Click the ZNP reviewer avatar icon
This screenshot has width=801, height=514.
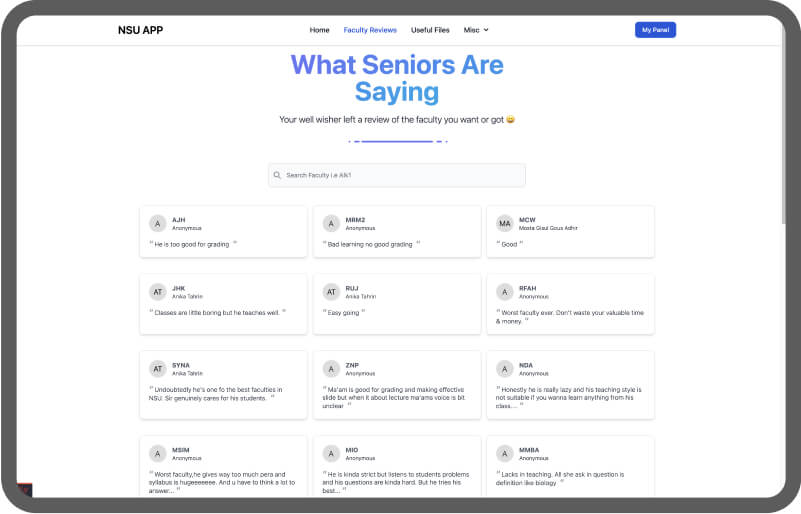pyautogui.click(x=331, y=369)
